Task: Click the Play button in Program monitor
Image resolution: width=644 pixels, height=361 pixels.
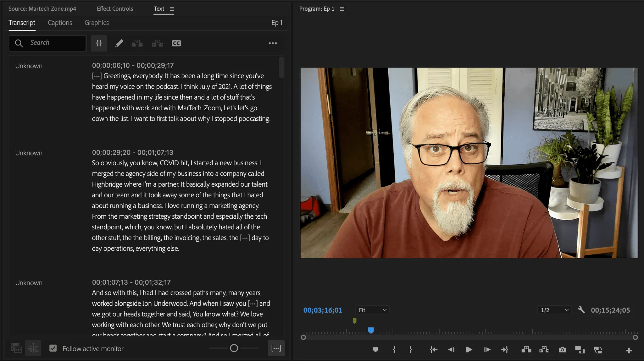Action: tap(469, 350)
